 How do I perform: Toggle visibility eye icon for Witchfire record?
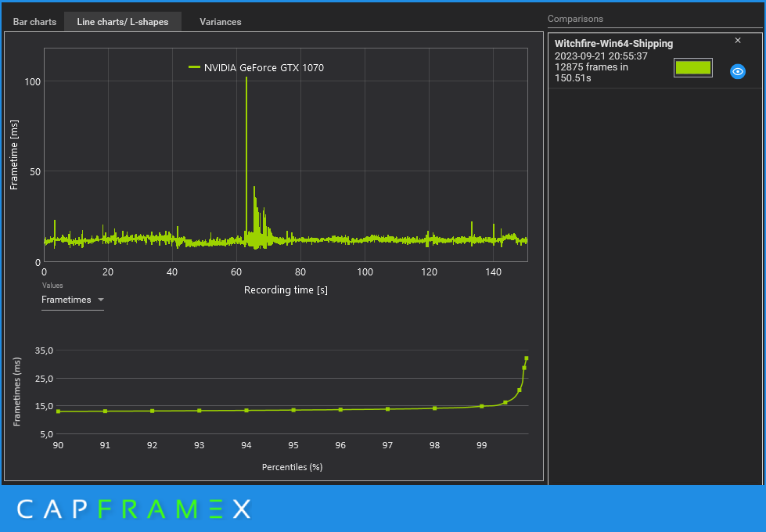(737, 71)
